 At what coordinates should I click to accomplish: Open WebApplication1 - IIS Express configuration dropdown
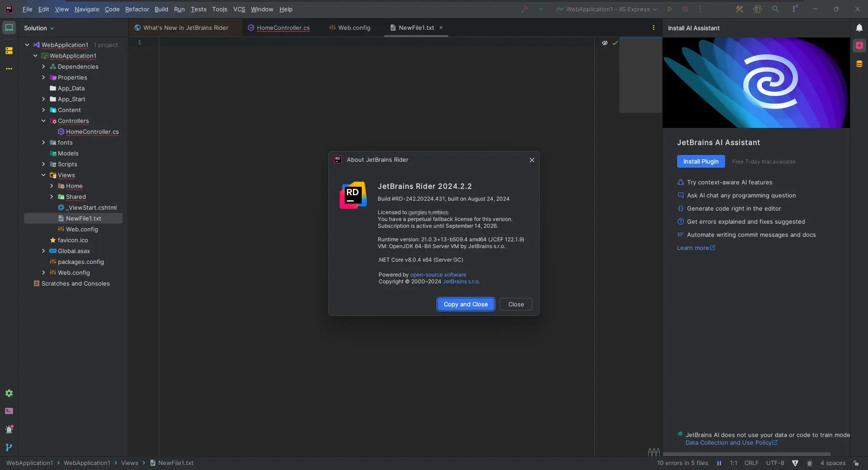pyautogui.click(x=606, y=9)
